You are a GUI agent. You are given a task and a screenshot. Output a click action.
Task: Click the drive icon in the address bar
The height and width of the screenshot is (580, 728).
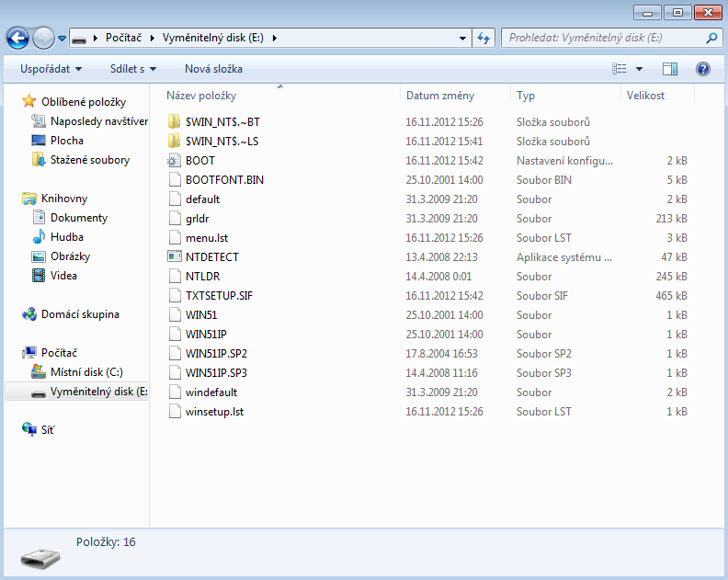79,39
